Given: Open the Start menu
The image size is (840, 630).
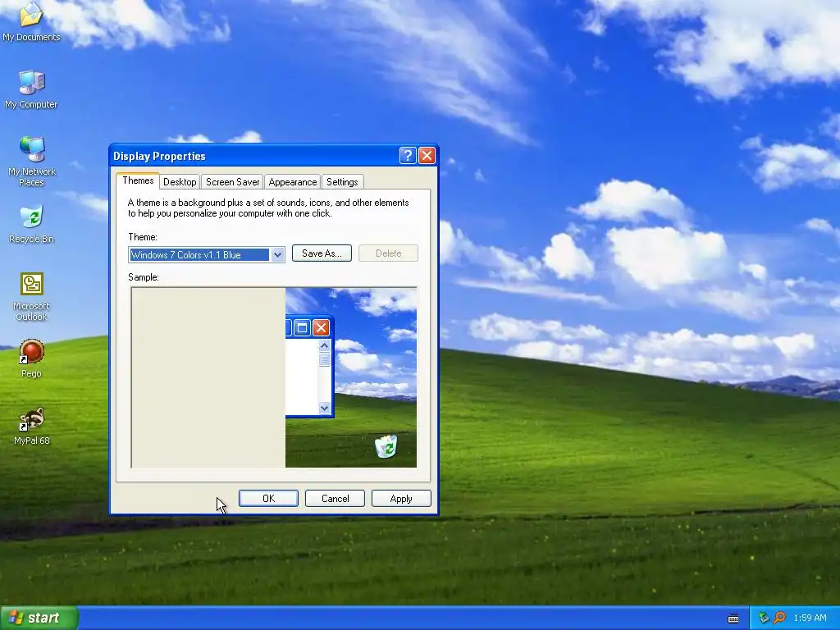Looking at the screenshot, I should click(x=39, y=618).
